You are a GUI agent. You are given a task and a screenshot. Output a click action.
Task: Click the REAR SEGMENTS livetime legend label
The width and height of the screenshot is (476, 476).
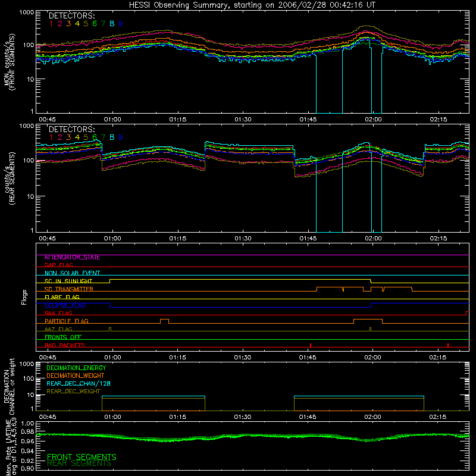tap(79, 464)
